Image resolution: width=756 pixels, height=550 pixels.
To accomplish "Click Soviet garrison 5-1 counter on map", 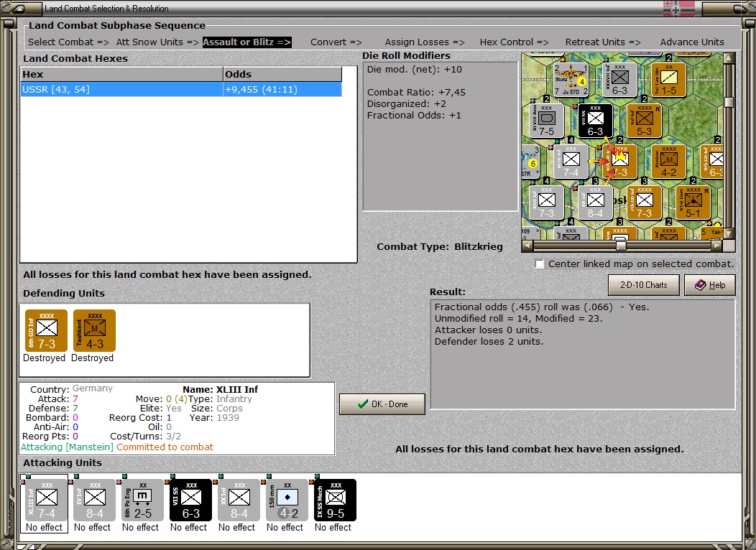I will (x=693, y=202).
